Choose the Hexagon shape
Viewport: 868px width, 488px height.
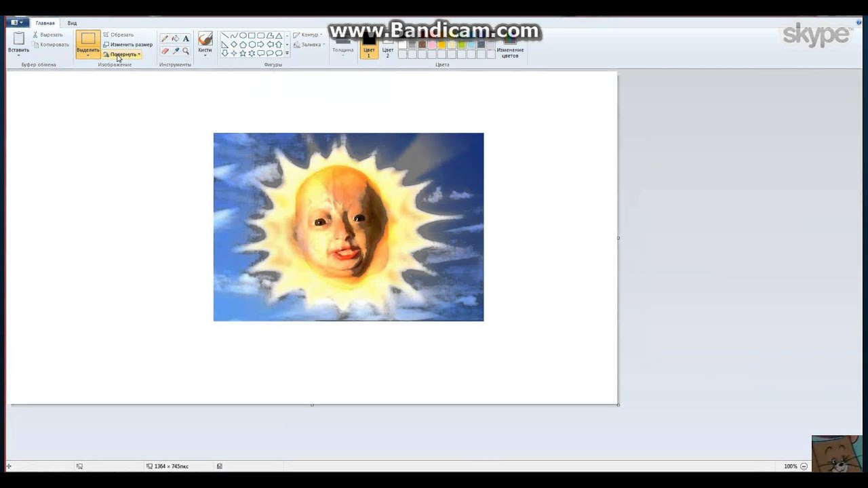click(x=252, y=45)
